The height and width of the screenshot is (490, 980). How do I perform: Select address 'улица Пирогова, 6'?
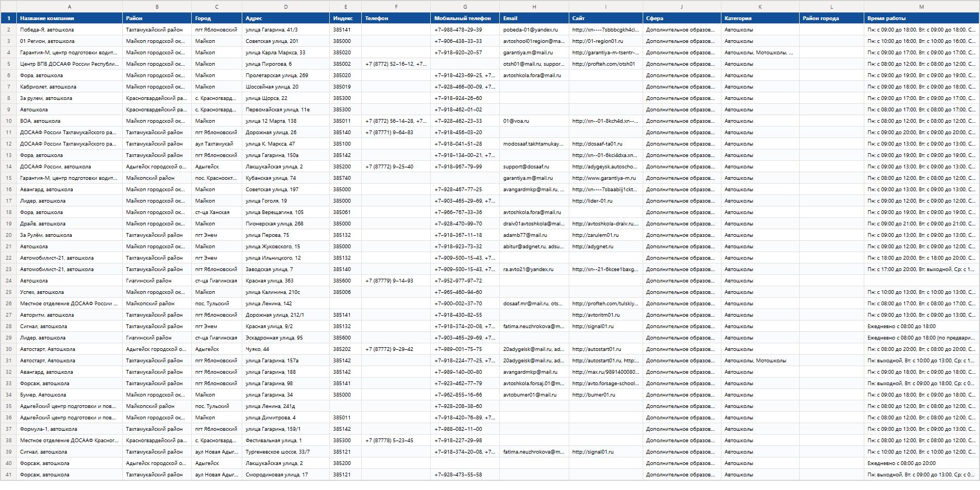pyautogui.click(x=286, y=64)
